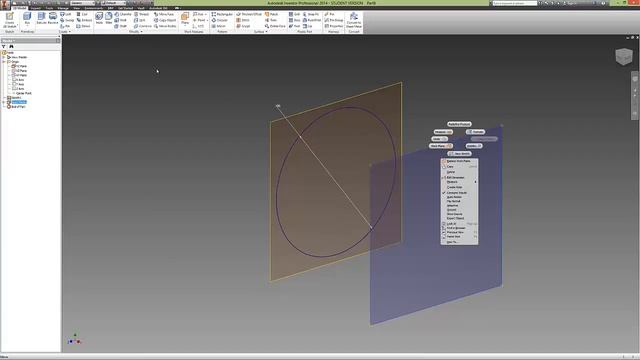Image resolution: width=640 pixels, height=360 pixels.
Task: Click the Visibility marking menu button
Action: tap(473, 146)
